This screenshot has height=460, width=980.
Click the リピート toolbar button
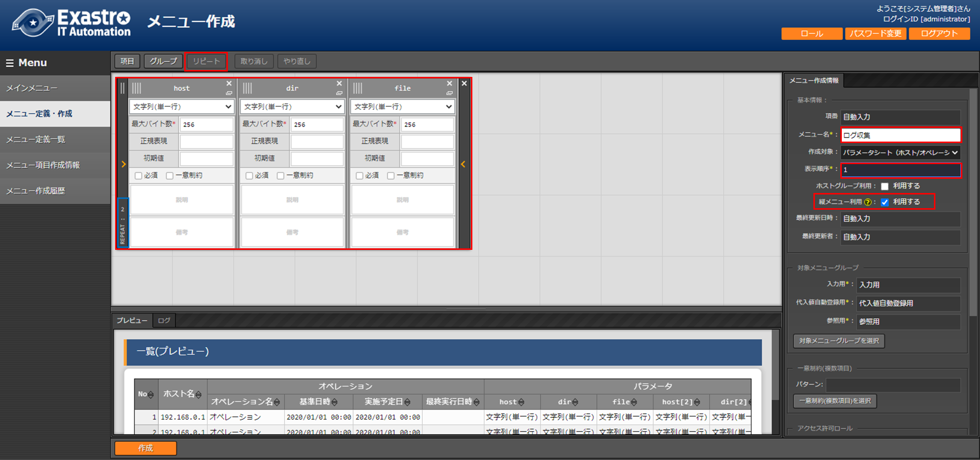[206, 61]
